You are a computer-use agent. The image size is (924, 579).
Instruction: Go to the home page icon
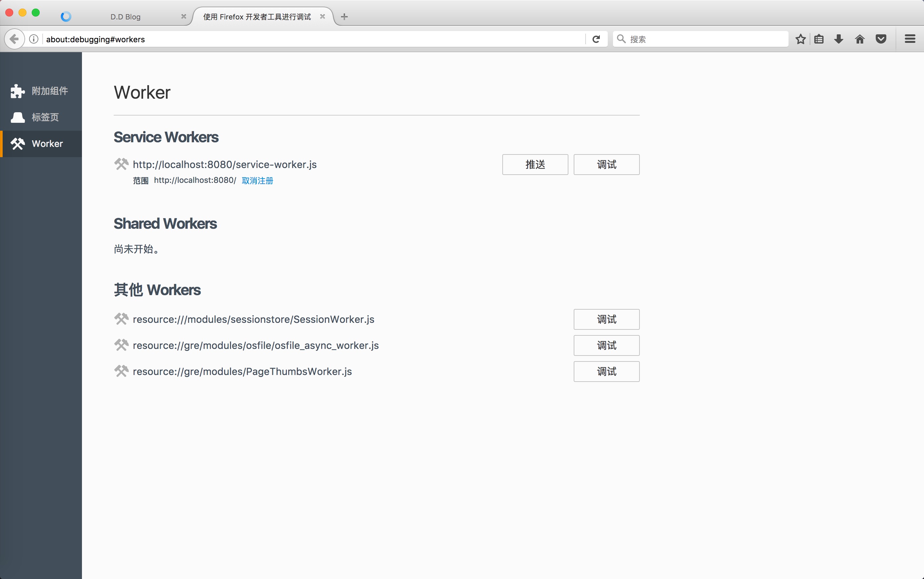860,39
